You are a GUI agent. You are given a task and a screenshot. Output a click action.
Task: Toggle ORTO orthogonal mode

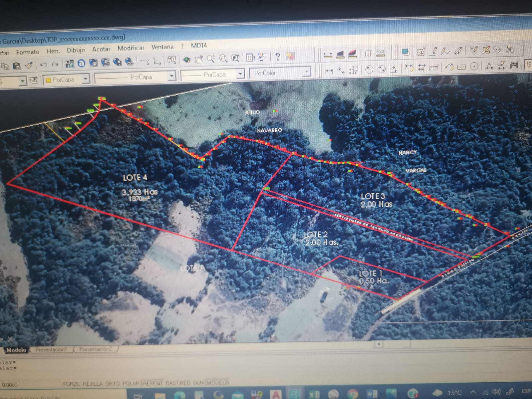112,384
